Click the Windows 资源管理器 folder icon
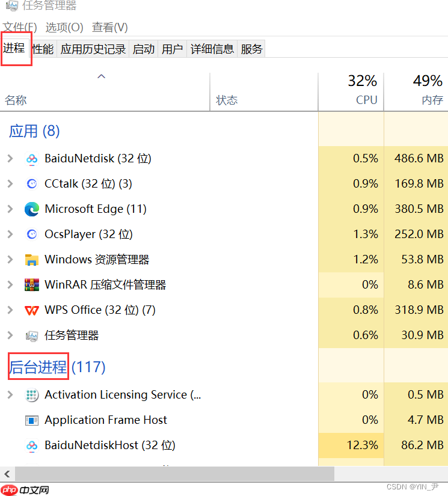 31,260
